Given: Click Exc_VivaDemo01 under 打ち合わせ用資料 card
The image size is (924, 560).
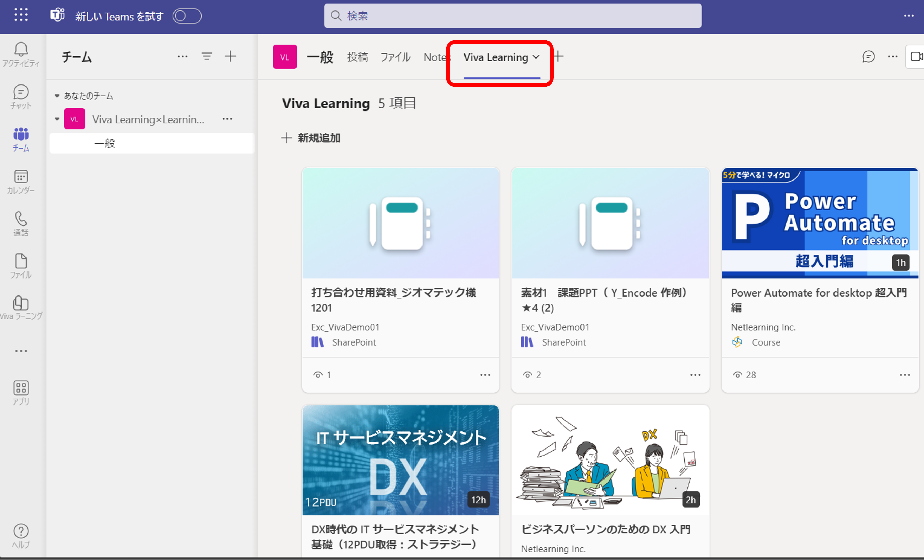Looking at the screenshot, I should [x=345, y=327].
